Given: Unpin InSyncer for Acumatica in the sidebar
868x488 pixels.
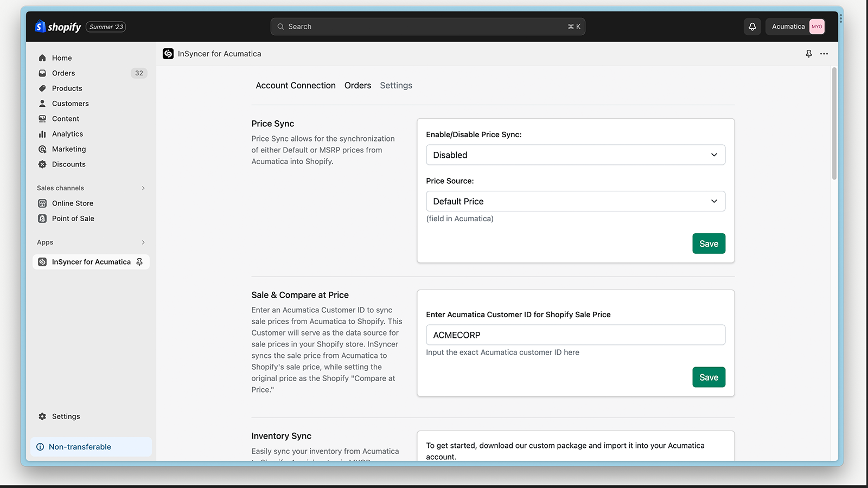Looking at the screenshot, I should pos(139,262).
